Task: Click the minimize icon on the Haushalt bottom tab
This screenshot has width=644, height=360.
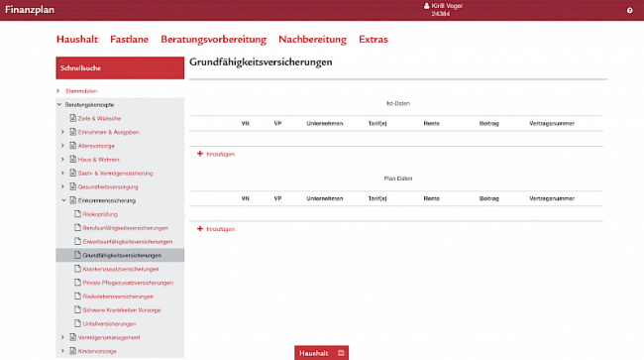Action: pyautogui.click(x=341, y=353)
